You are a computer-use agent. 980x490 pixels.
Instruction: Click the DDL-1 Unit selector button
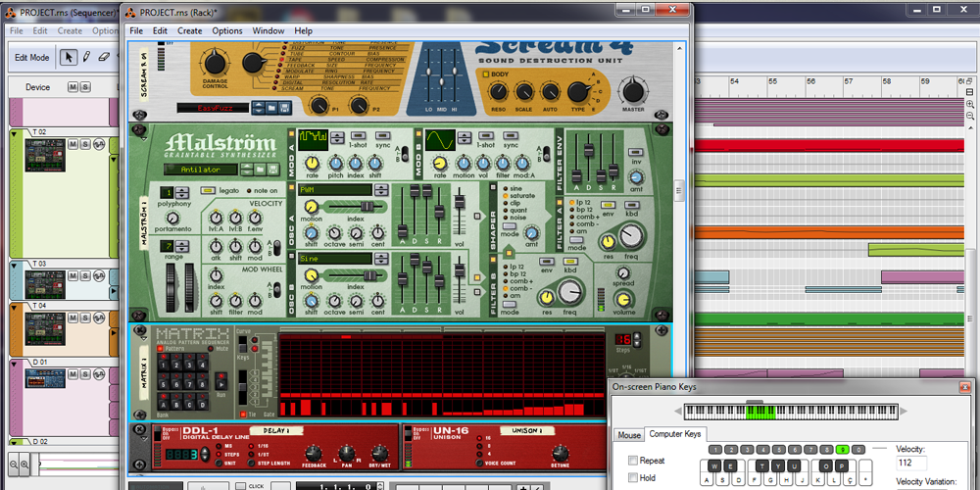[218, 464]
